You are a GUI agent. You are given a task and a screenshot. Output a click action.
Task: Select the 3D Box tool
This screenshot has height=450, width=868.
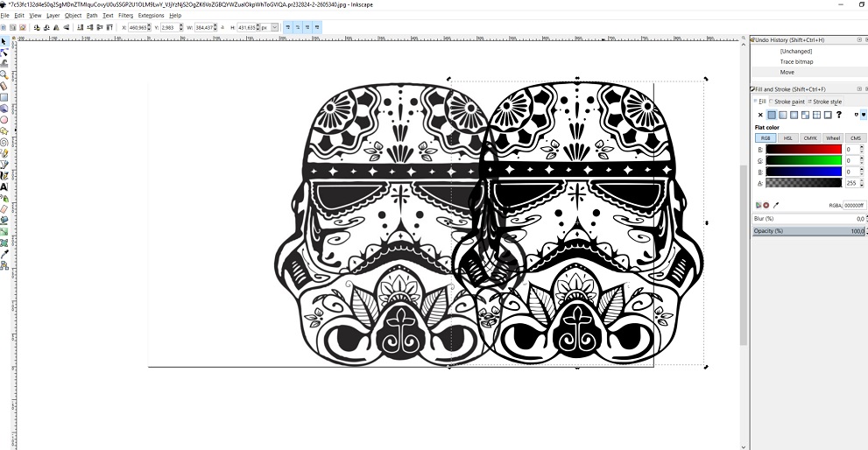[4, 109]
